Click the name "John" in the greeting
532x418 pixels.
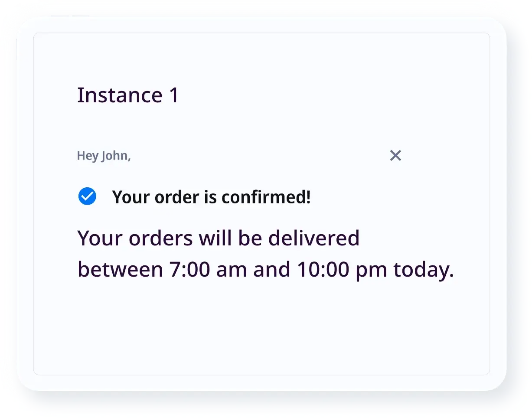[x=116, y=156]
